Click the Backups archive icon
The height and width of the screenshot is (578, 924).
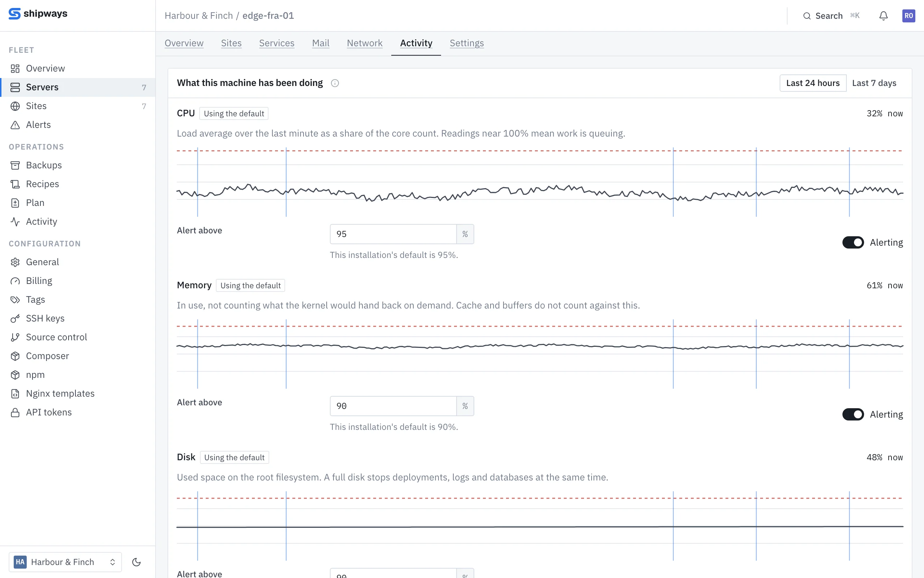coord(15,165)
